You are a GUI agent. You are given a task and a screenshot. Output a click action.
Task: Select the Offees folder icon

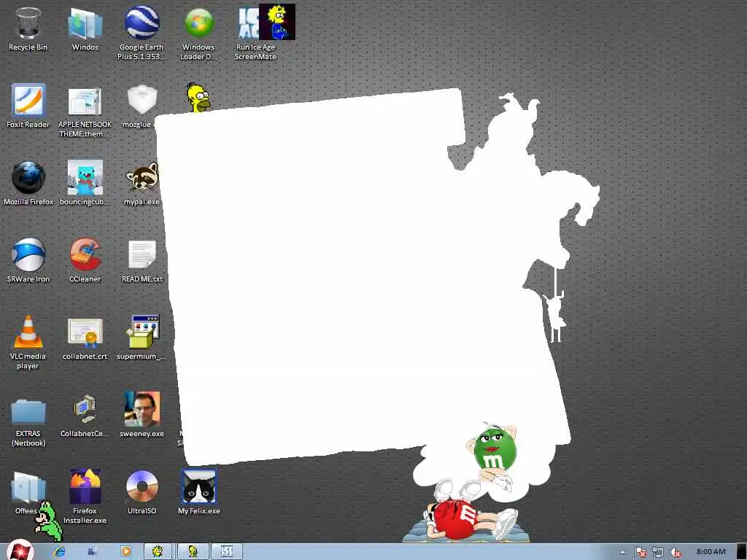pyautogui.click(x=28, y=486)
